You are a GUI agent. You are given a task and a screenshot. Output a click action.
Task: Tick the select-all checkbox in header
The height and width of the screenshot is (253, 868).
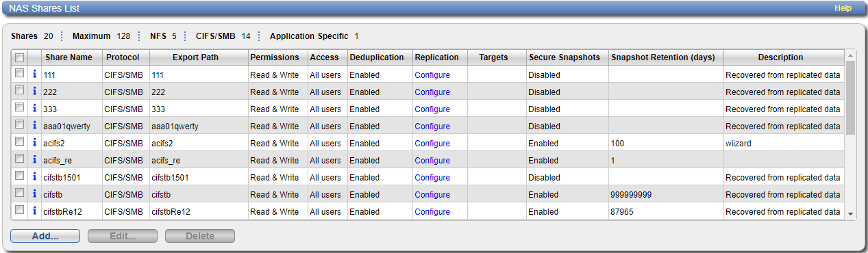[20, 57]
